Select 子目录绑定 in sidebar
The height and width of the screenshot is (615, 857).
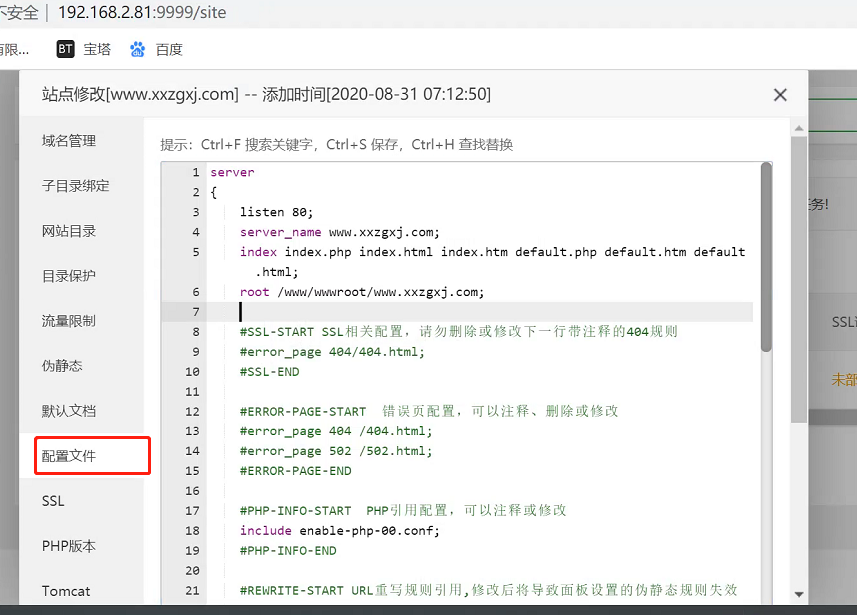click(x=75, y=186)
